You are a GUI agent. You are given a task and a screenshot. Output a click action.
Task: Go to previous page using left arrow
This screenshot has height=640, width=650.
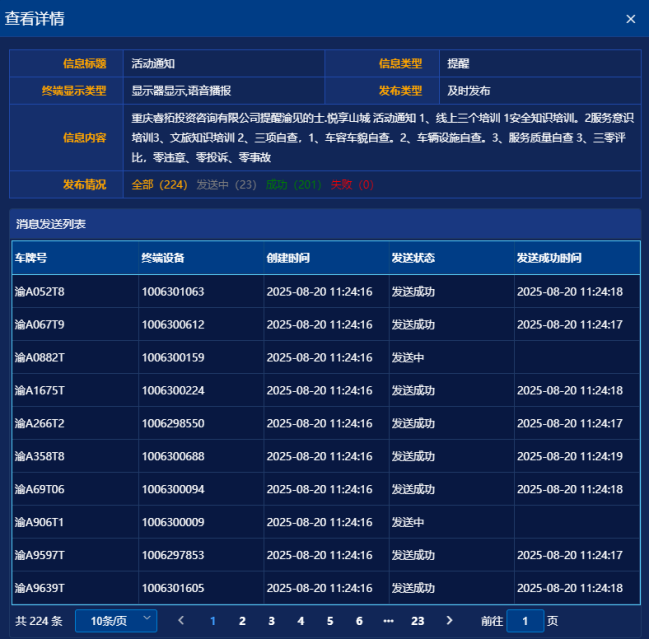pos(181,621)
